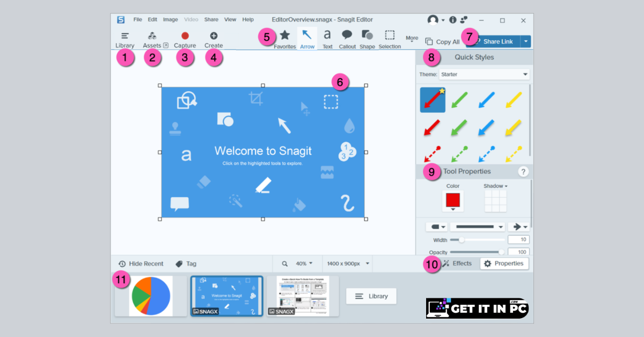Click the Opacity value field showing 100
Viewport: 644px width, 337px height.
(518, 252)
